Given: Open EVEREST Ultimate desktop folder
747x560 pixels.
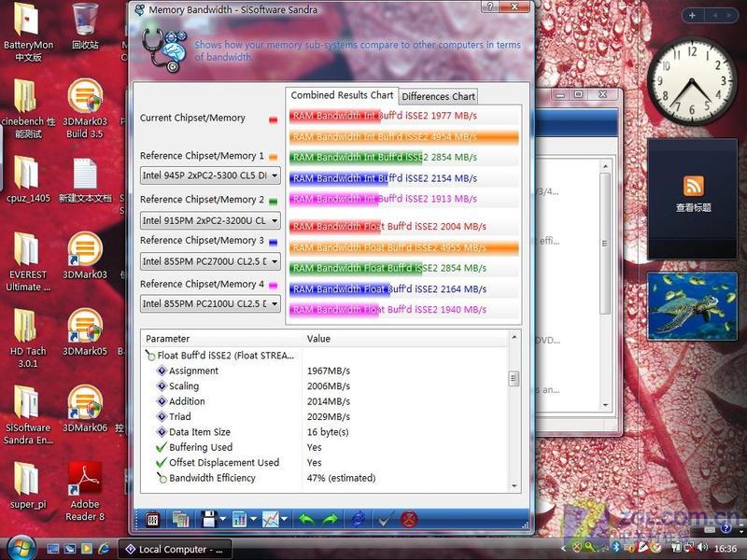Looking at the screenshot, I should [x=28, y=262].
